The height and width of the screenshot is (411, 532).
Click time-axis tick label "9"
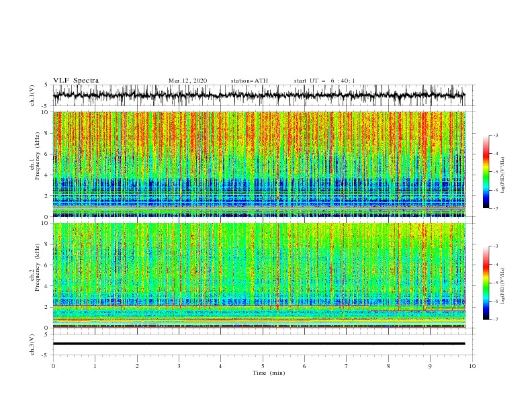click(430, 366)
